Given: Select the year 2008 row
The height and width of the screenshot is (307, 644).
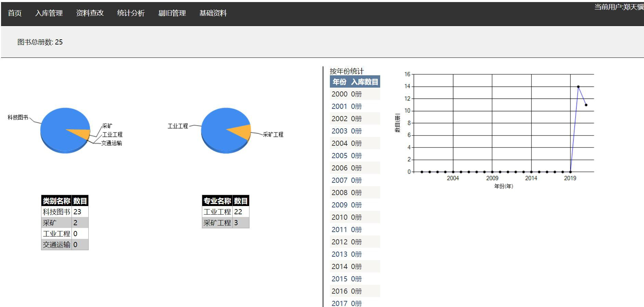Looking at the screenshot, I should (x=355, y=193).
